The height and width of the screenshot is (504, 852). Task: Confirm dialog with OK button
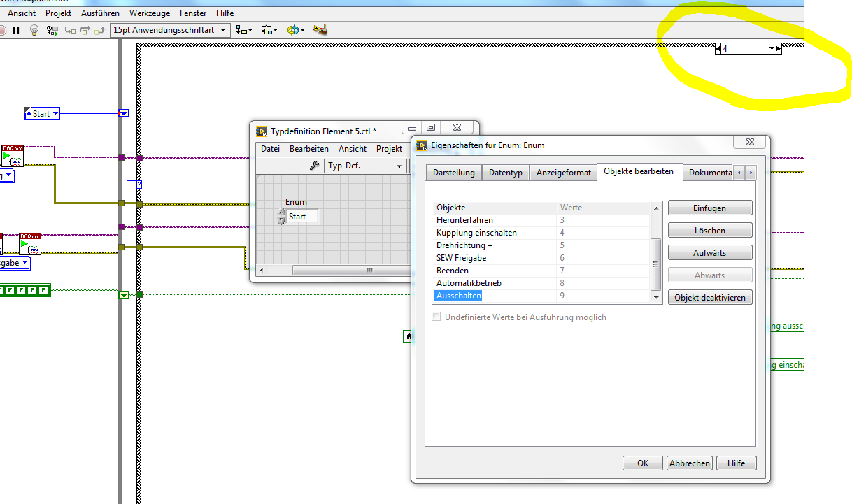point(643,463)
